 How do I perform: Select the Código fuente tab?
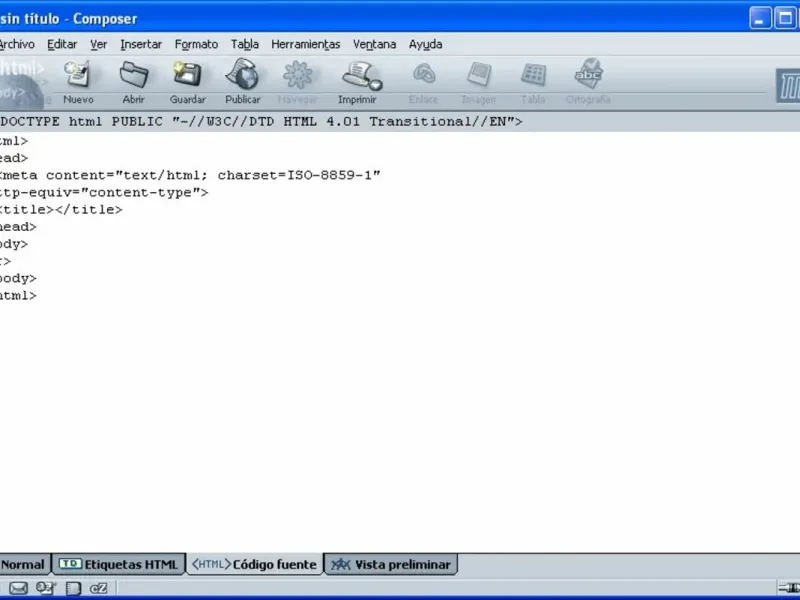[x=255, y=564]
